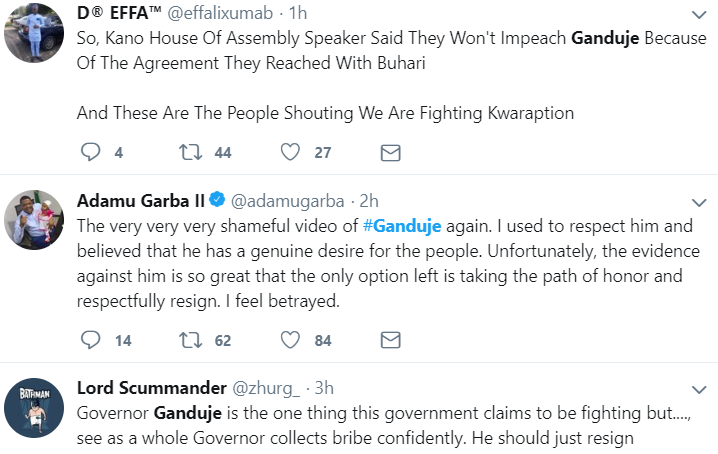Open the @effalixumab handle profile
718x454 pixels.
point(220,13)
